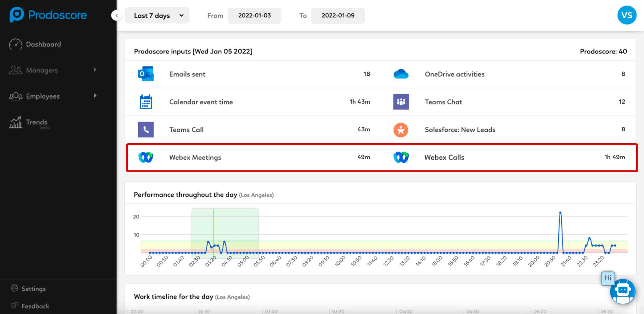Open the Trends chart icon

(x=15, y=122)
